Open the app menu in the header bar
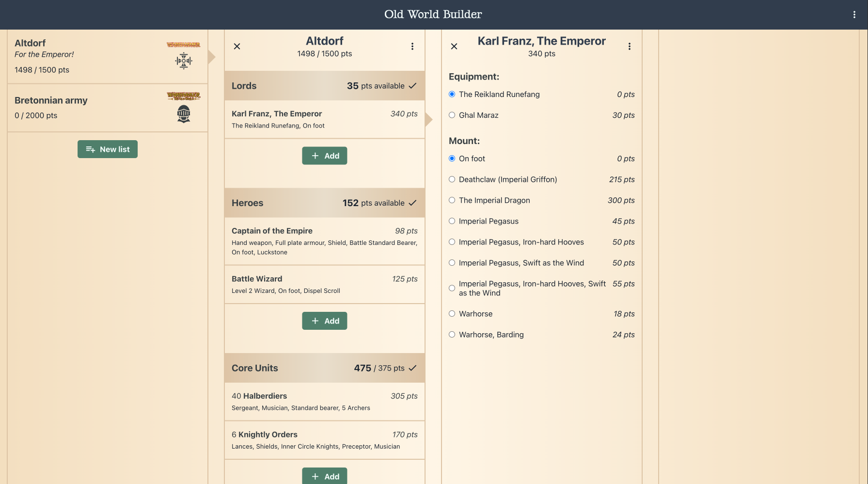Viewport: 868px width, 484px height. pyautogui.click(x=854, y=15)
